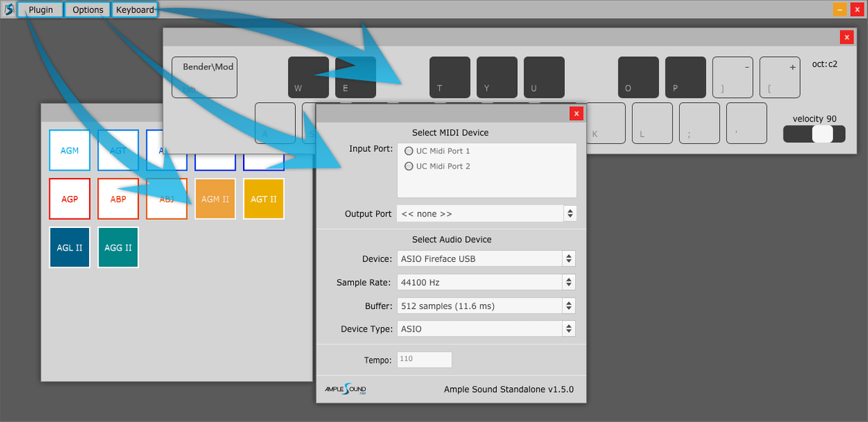Click the Keyboard menu item

click(x=135, y=9)
